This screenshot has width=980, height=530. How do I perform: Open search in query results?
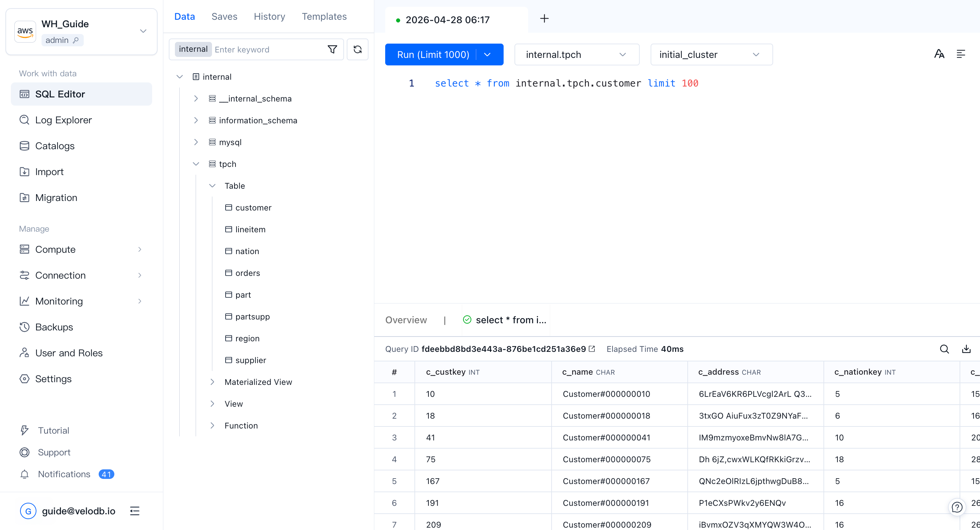pos(944,349)
